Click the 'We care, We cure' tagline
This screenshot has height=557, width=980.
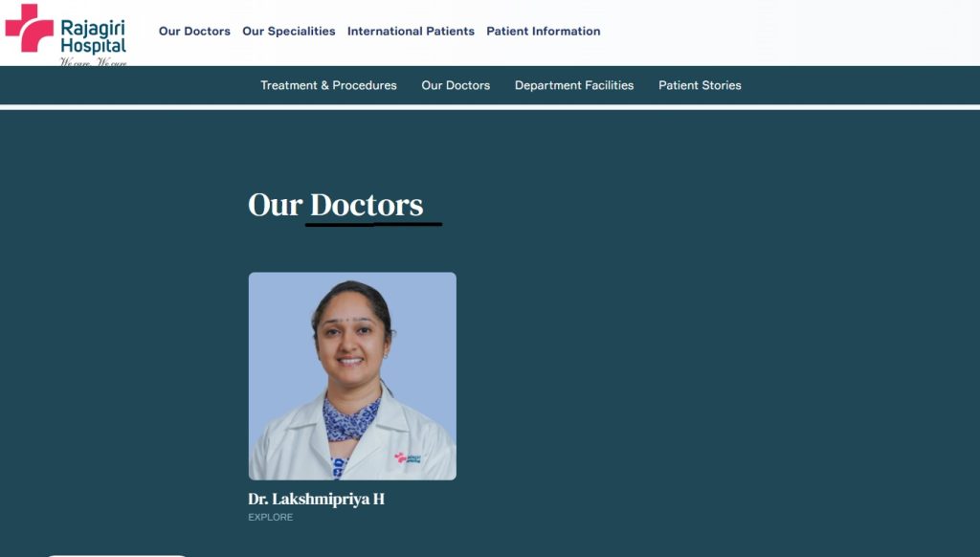[93, 62]
